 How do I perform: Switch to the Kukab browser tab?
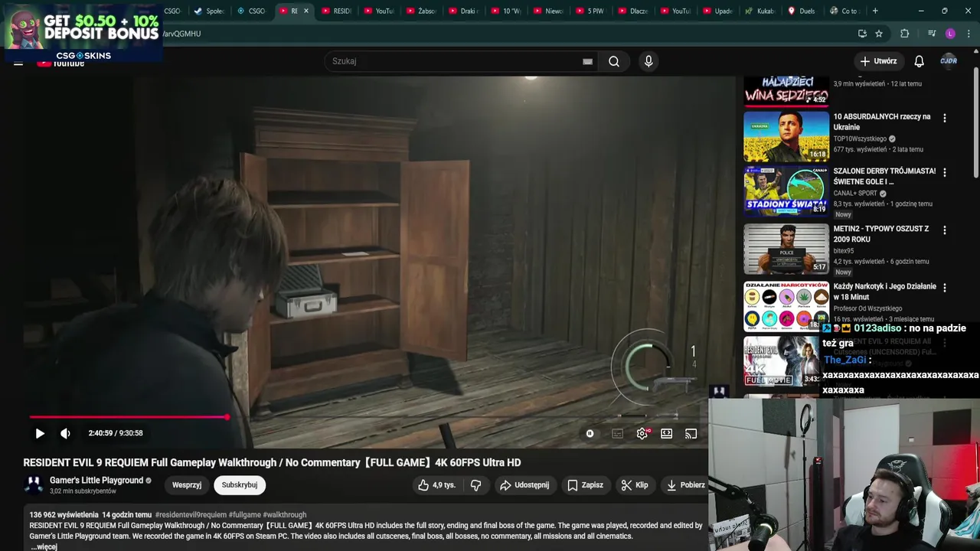tap(759, 11)
